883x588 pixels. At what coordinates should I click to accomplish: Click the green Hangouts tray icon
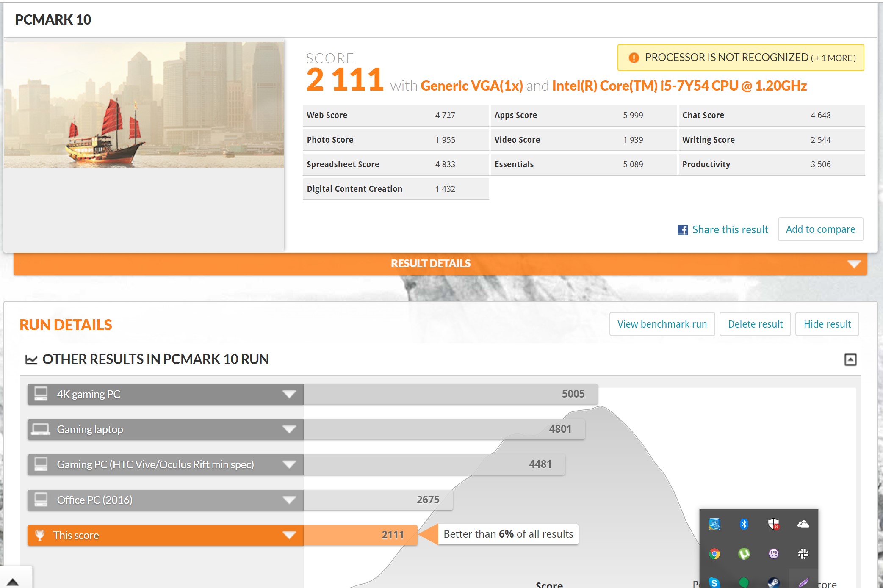point(744,582)
